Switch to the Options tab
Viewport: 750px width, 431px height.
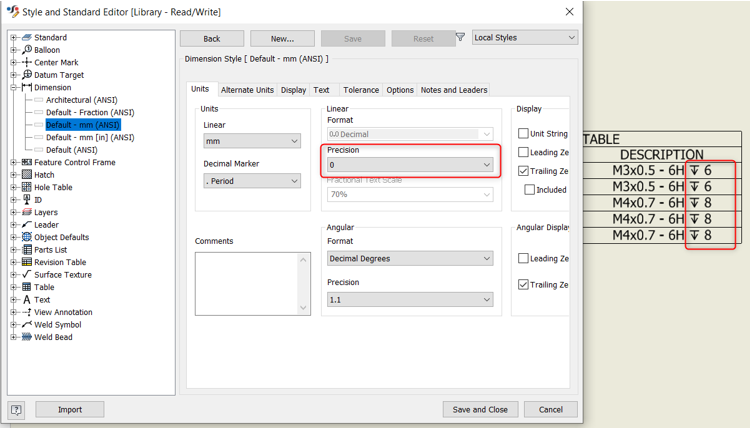pyautogui.click(x=400, y=90)
